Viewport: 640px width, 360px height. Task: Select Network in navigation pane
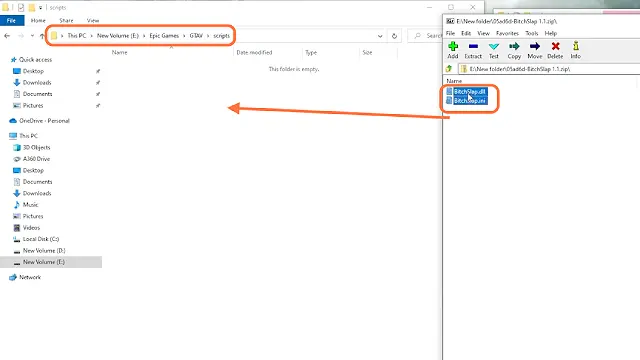point(30,277)
